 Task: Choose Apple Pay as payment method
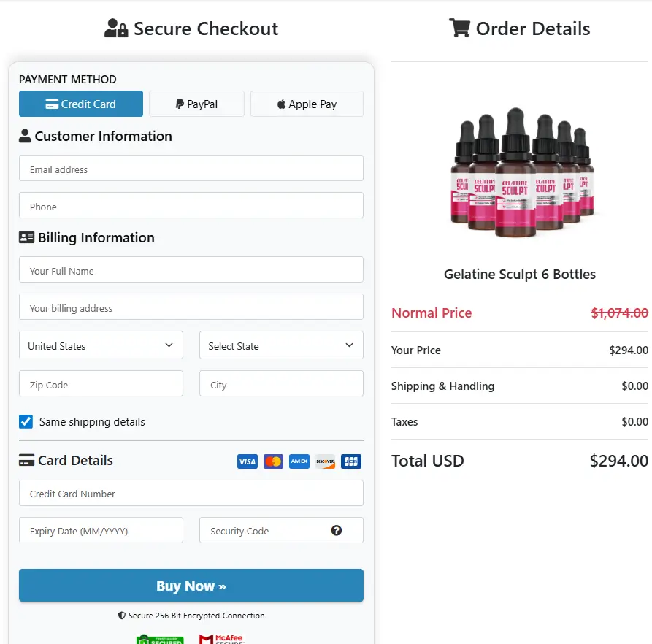[307, 104]
